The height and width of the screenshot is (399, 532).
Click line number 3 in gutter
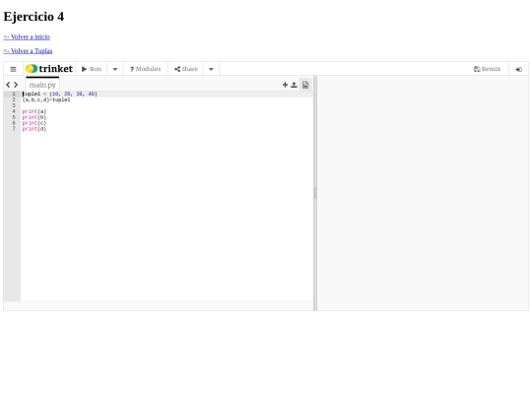click(x=14, y=105)
